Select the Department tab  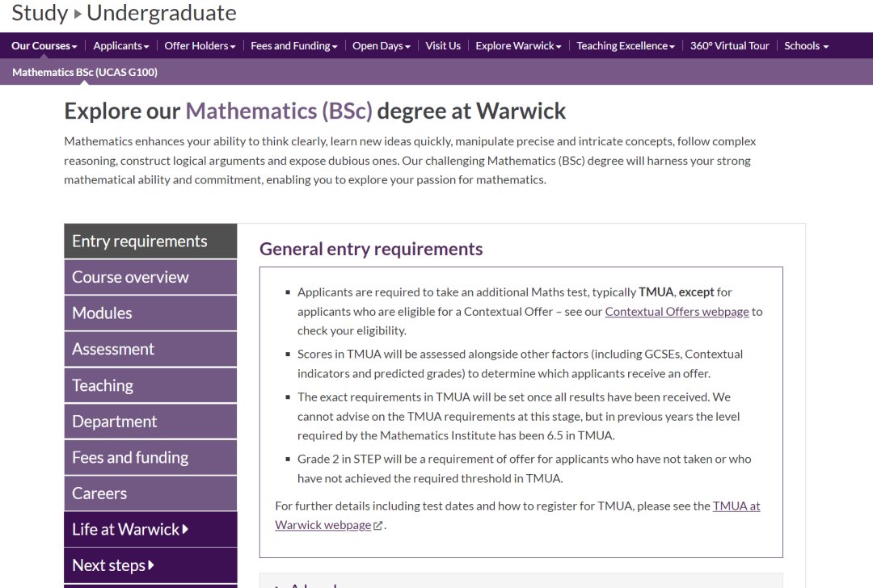tap(150, 422)
